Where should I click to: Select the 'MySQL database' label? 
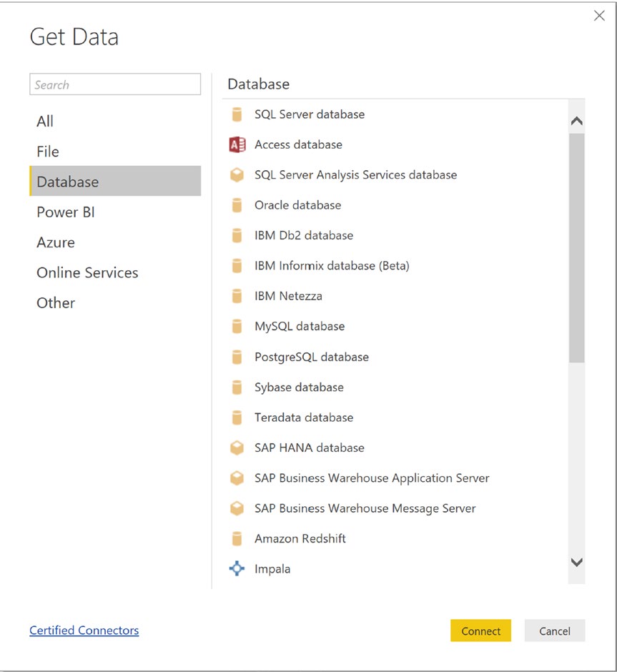pos(300,327)
